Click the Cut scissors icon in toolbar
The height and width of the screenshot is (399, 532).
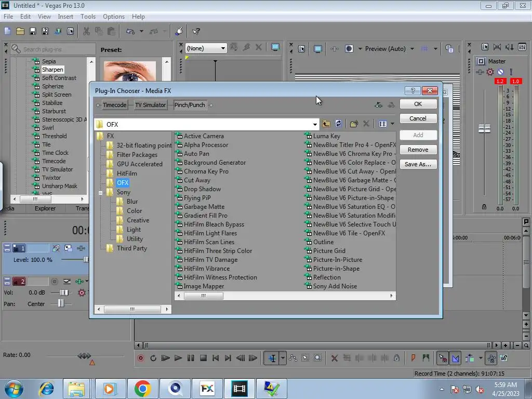(x=87, y=31)
